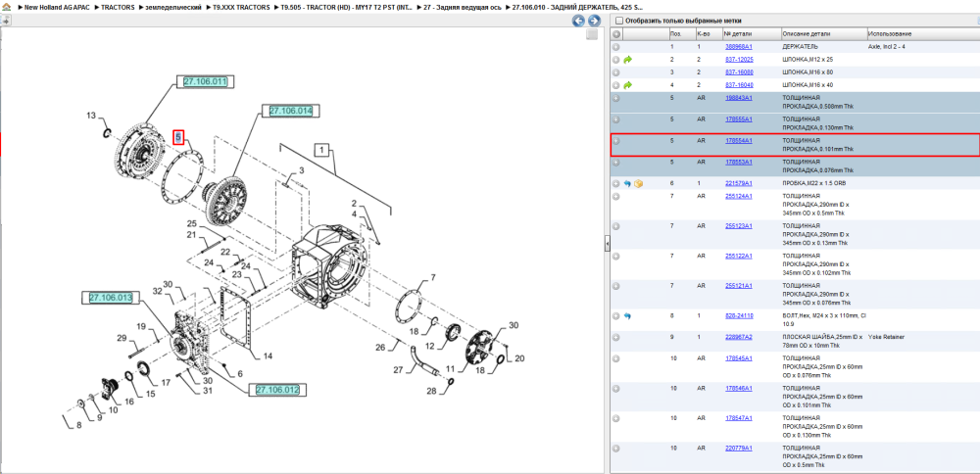This screenshot has height=474, width=980.
Task: Add part 255123A1 using its plus icon
Action: [616, 226]
